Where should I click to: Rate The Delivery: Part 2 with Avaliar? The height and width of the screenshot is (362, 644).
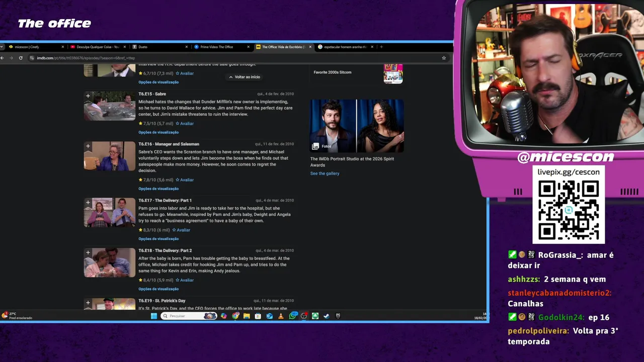tap(185, 281)
